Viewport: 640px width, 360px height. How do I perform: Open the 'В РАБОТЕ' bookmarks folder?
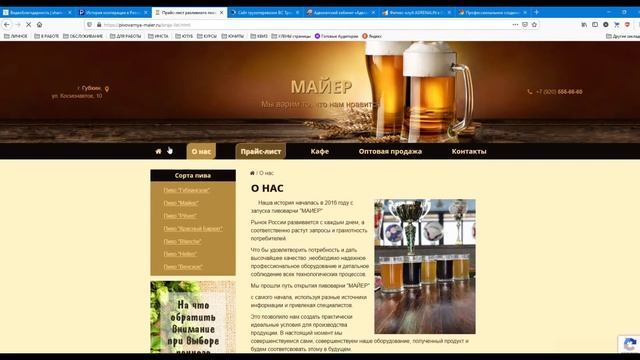click(x=47, y=36)
